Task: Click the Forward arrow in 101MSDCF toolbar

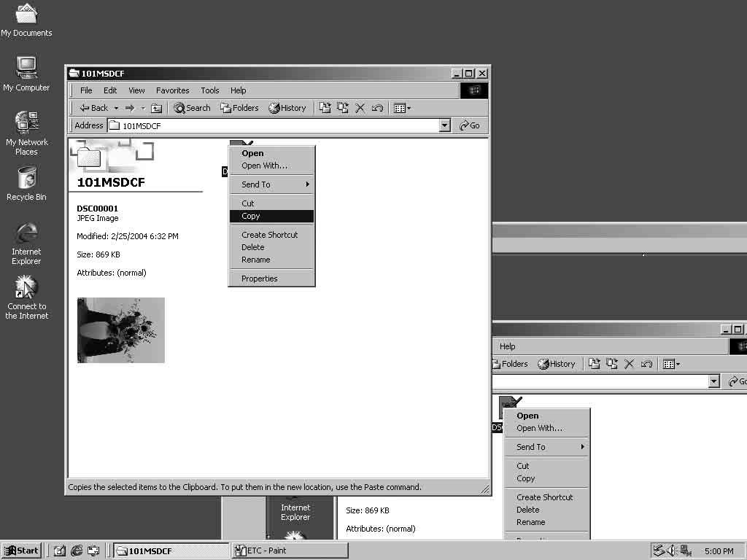Action: (x=130, y=108)
